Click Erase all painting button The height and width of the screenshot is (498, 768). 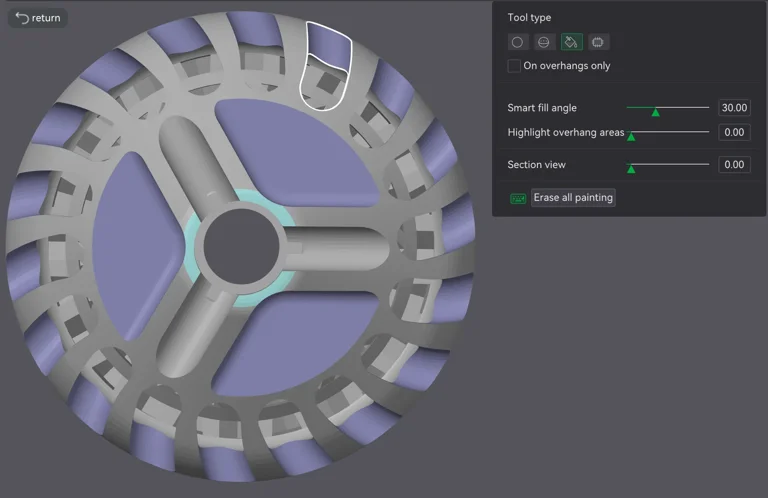[x=573, y=198]
